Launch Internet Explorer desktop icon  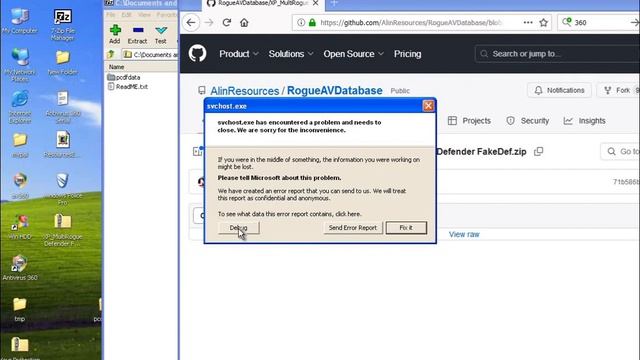point(20,107)
